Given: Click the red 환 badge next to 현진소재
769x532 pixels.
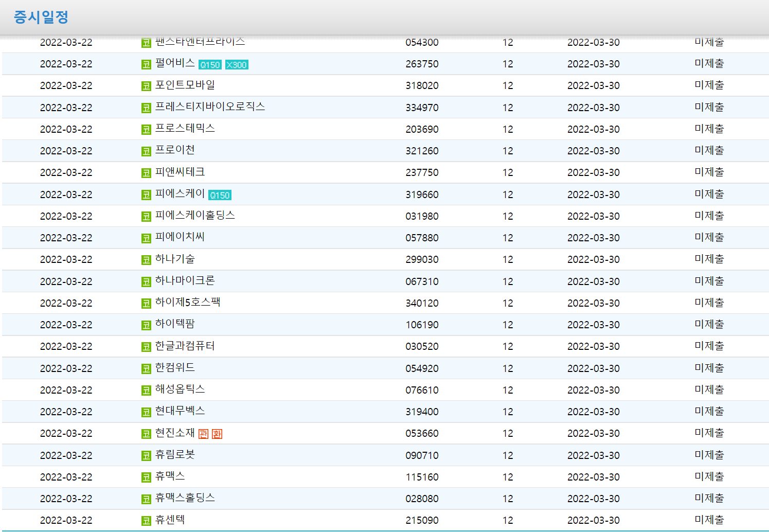Looking at the screenshot, I should click(217, 434).
